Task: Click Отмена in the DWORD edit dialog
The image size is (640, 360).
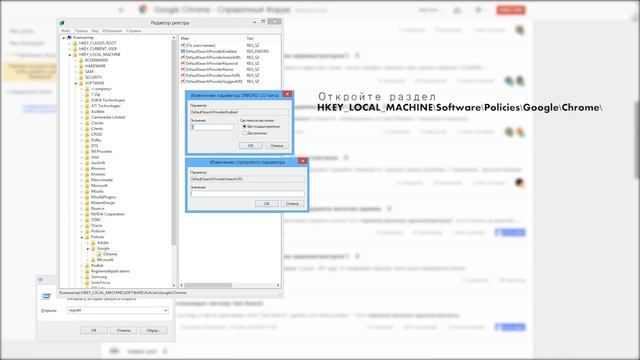Action: (277, 146)
